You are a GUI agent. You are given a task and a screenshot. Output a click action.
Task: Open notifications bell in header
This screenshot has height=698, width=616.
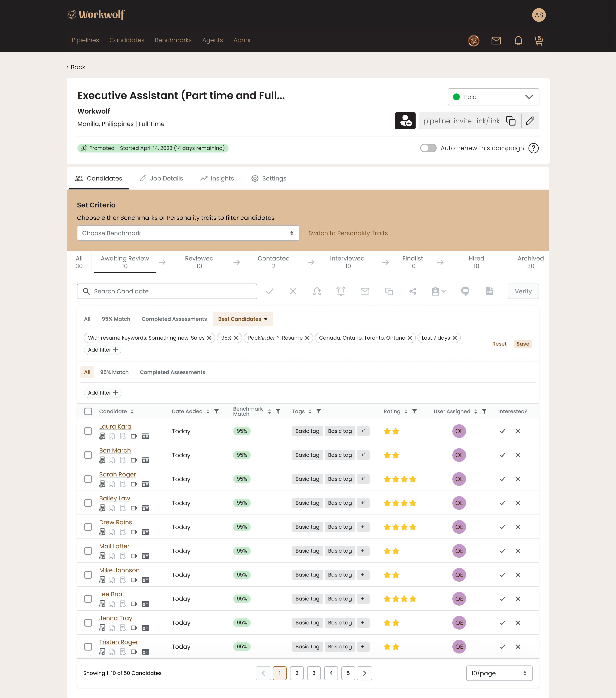[518, 41]
